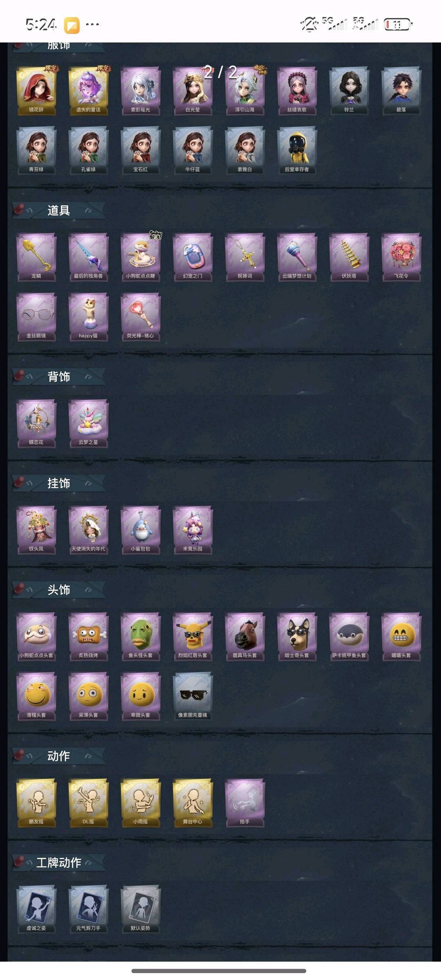Expand the 工牌动作 section header
The width and height of the screenshot is (441, 980).
pos(58,862)
